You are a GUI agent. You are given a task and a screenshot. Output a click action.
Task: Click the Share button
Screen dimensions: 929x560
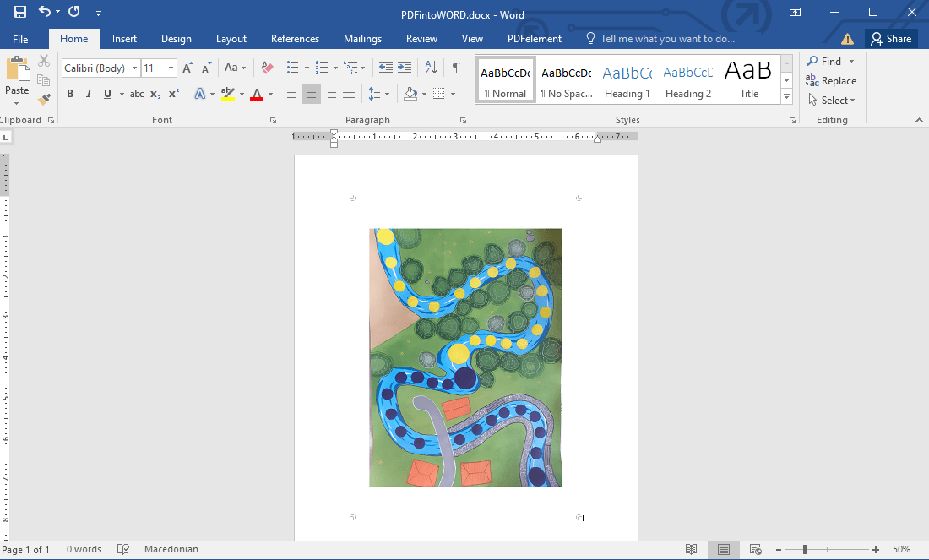pos(890,38)
